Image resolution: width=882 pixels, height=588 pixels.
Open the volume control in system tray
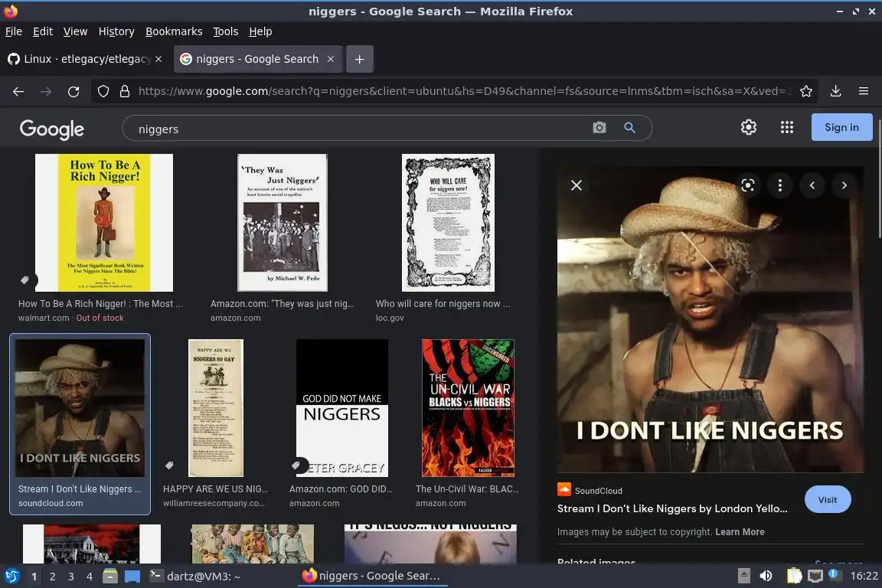pos(766,576)
